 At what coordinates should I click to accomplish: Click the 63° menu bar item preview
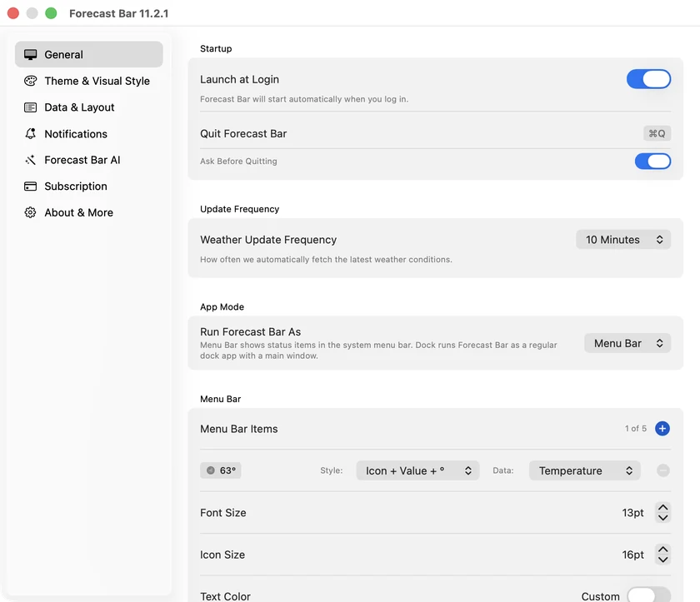[x=221, y=470]
